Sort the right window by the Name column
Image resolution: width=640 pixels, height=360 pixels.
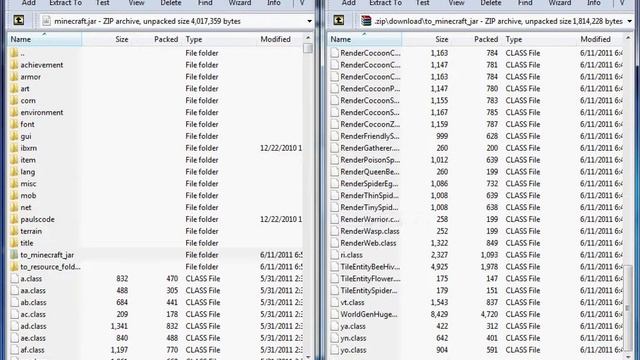[x=364, y=39]
